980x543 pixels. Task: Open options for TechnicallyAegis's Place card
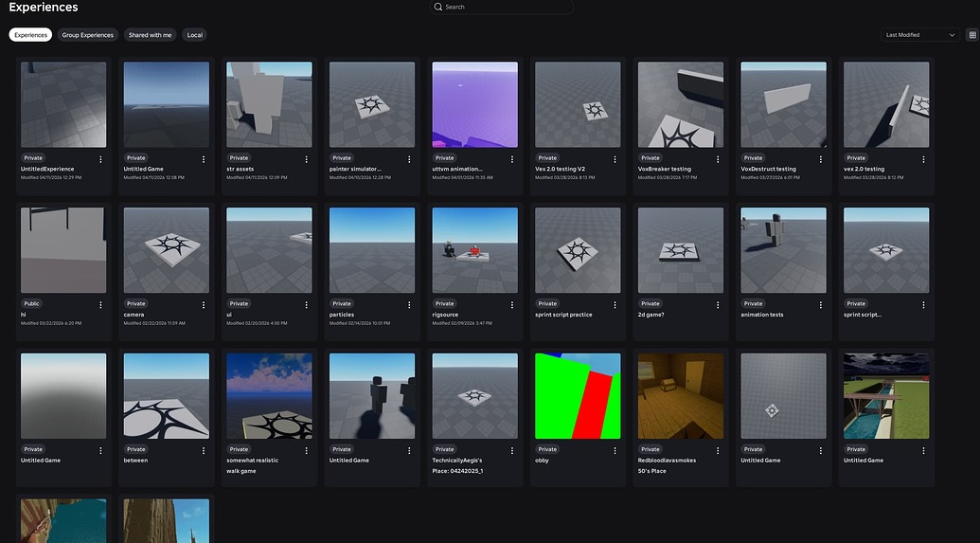pos(512,450)
